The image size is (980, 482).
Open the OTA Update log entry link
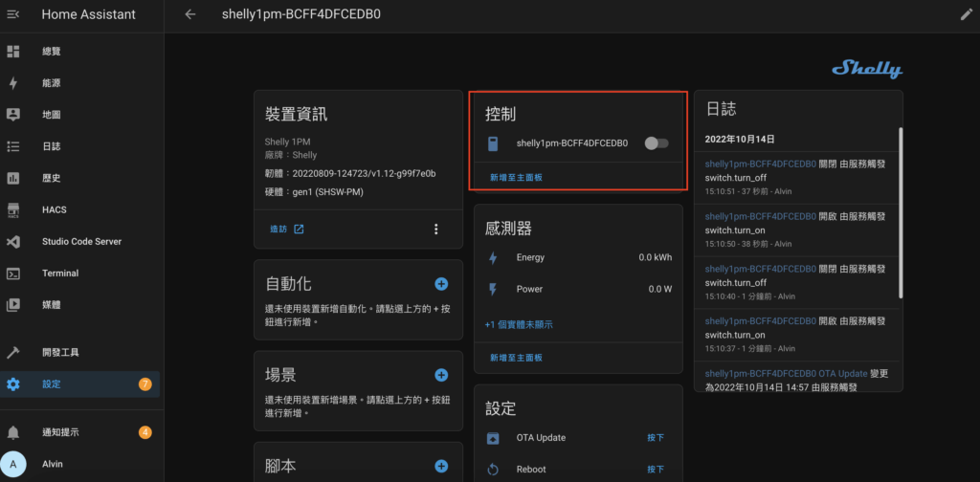[x=786, y=373]
